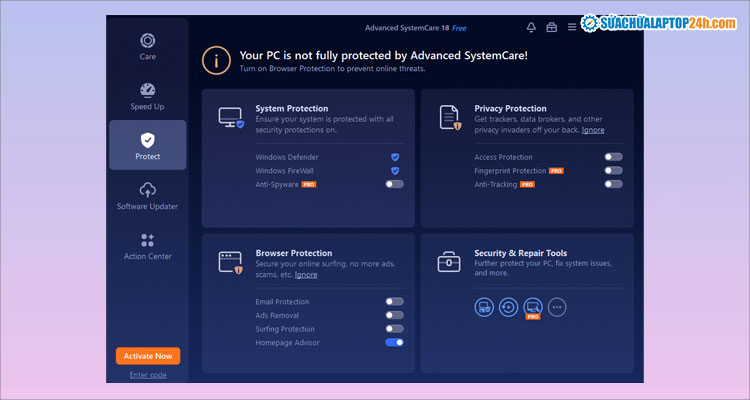Click Ignore link in Browser Protection
750x400 pixels.
point(306,275)
